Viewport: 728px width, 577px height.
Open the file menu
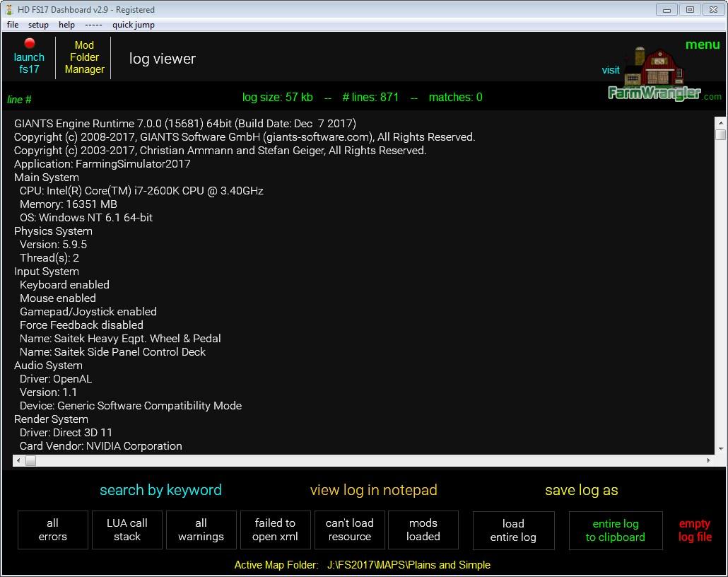click(x=13, y=25)
